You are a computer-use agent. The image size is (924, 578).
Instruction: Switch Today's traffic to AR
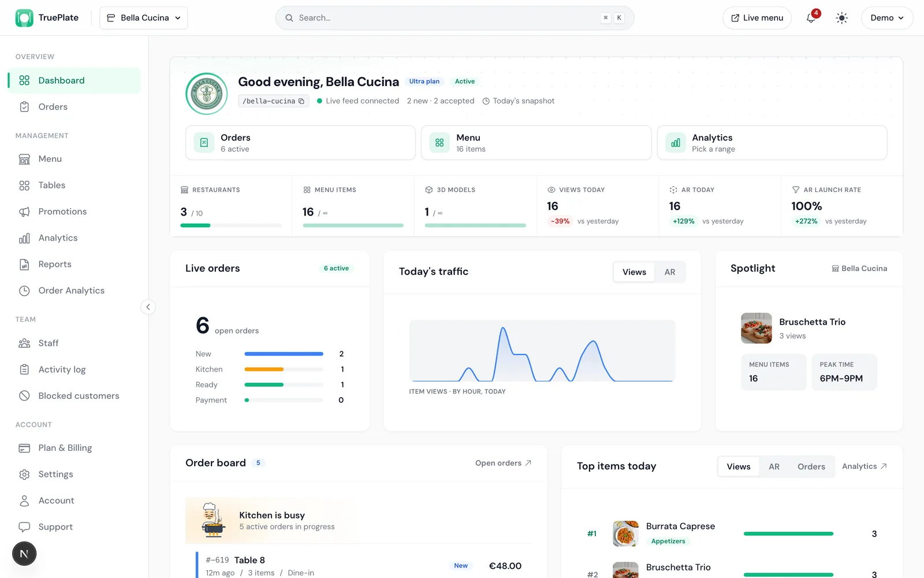point(670,272)
